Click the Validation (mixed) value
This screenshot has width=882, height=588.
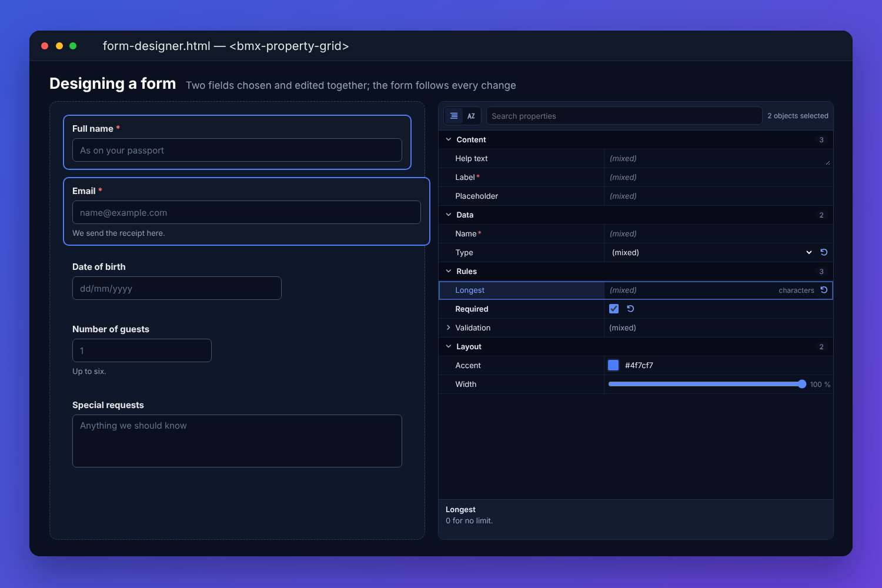(x=623, y=328)
